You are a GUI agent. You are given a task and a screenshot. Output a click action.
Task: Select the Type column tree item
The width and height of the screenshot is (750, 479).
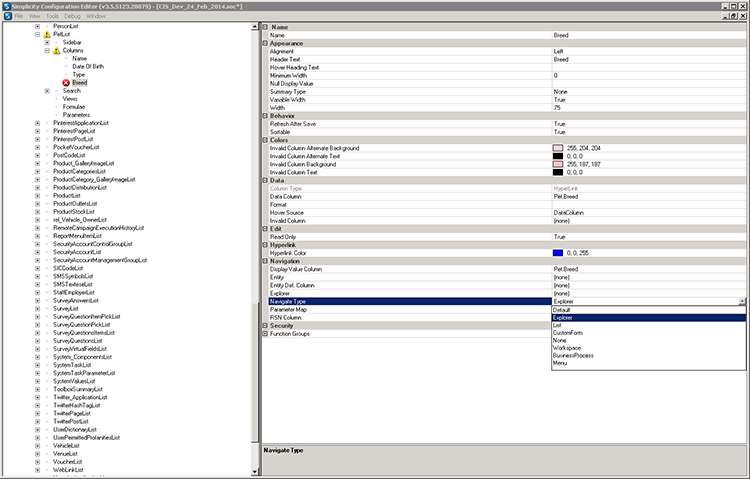click(79, 75)
